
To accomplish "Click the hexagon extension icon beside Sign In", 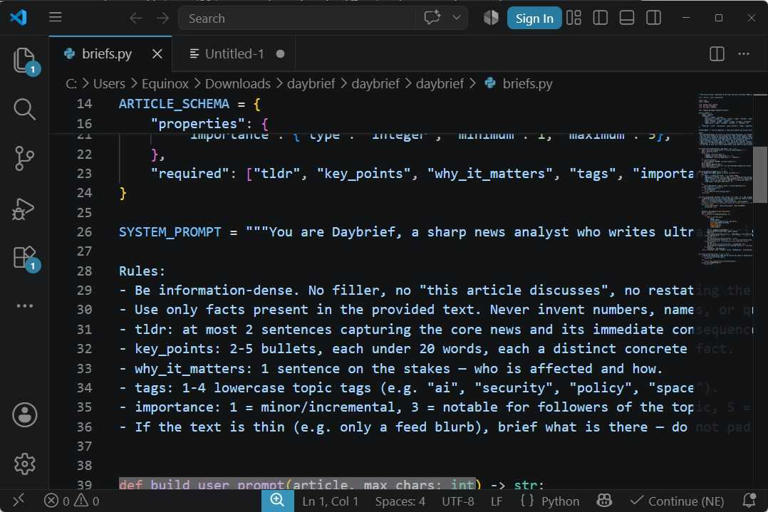I will (x=491, y=18).
